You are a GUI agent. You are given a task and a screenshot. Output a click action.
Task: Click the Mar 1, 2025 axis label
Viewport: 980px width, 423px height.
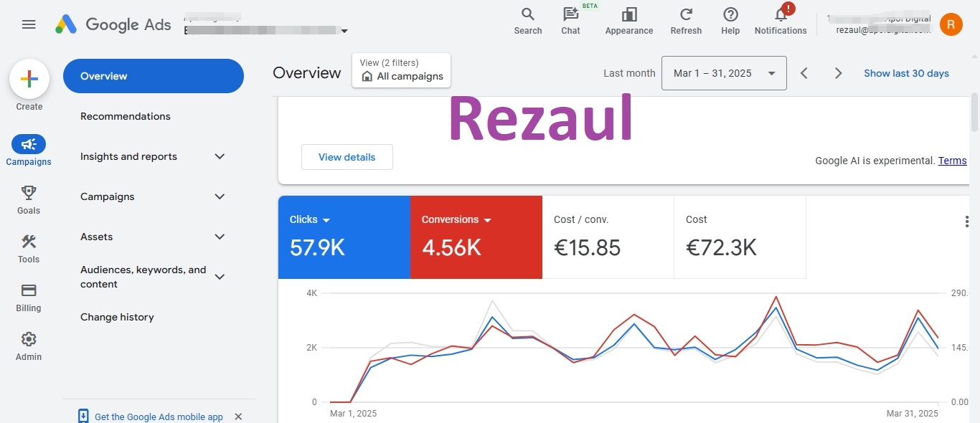coord(353,414)
